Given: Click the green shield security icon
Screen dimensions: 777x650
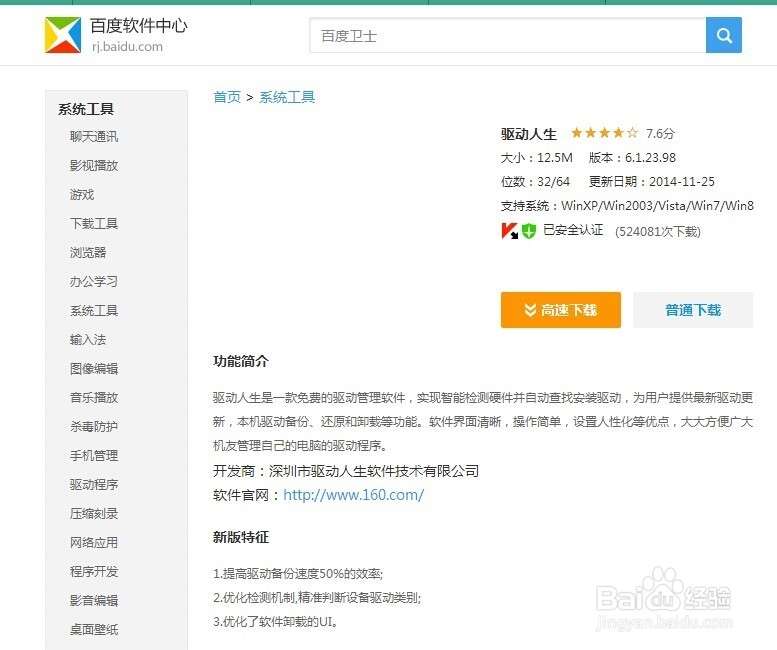Looking at the screenshot, I should tap(529, 231).
